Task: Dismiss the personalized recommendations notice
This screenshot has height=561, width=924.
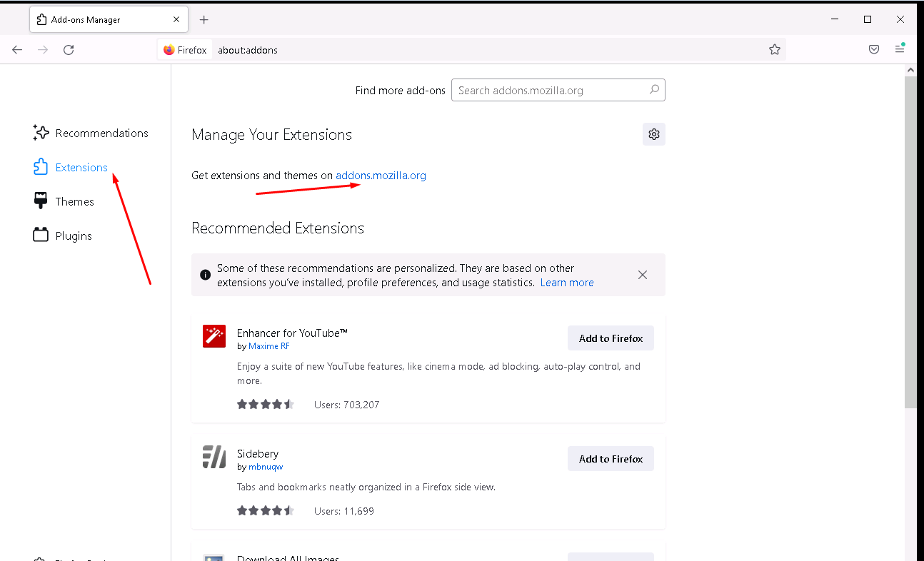Action: point(643,275)
